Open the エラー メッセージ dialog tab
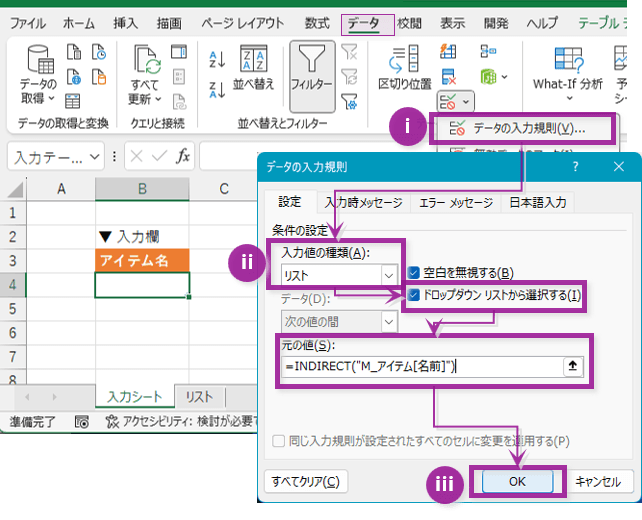 click(456, 203)
